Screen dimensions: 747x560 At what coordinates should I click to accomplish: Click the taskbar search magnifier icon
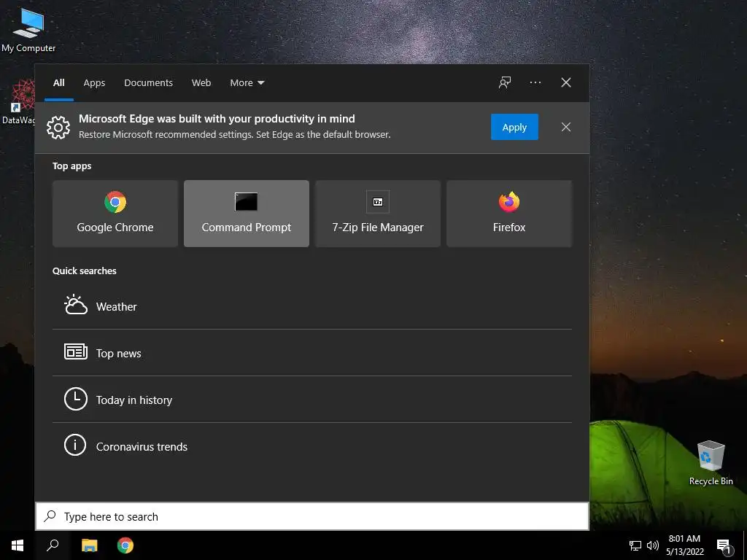point(53,545)
